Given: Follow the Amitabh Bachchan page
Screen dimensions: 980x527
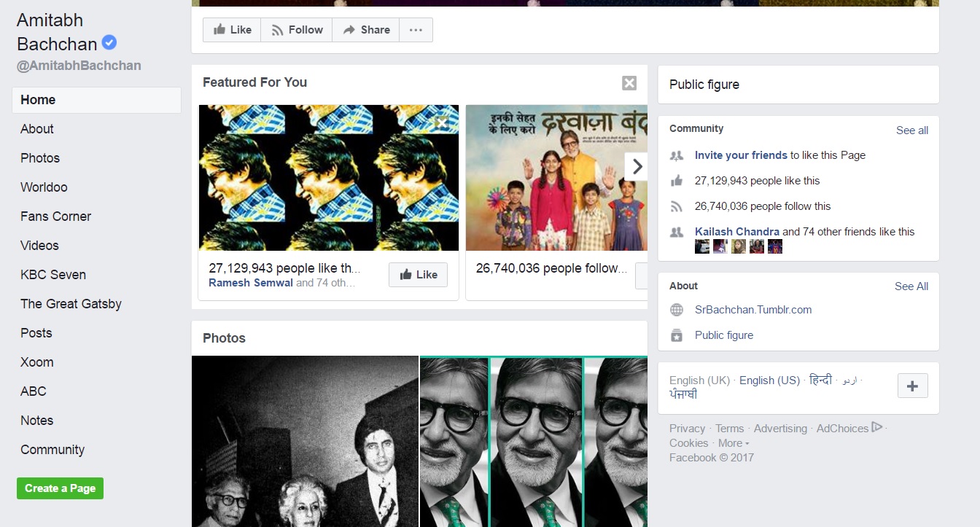Looking at the screenshot, I should pyautogui.click(x=297, y=30).
